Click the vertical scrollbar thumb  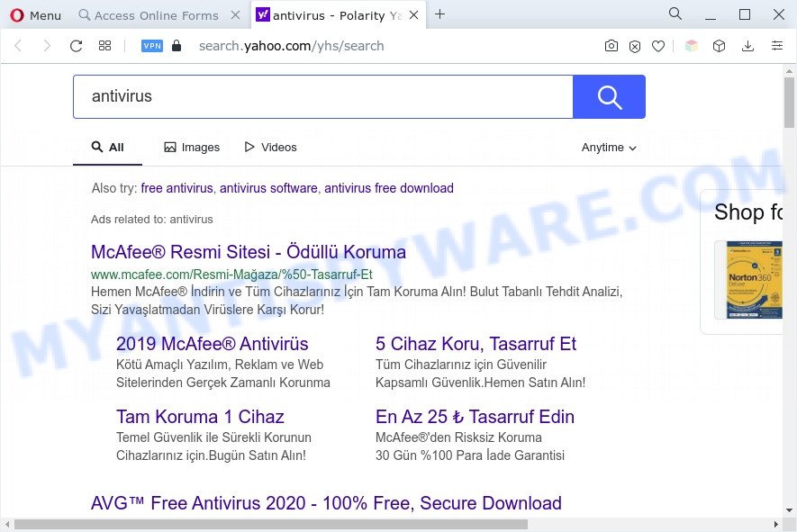pos(789,102)
